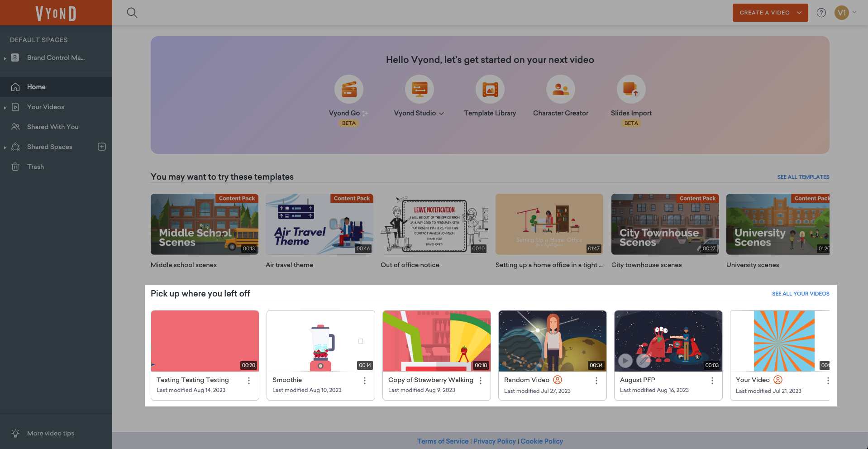
Task: Click the August PFP title text
Action: pyautogui.click(x=638, y=380)
